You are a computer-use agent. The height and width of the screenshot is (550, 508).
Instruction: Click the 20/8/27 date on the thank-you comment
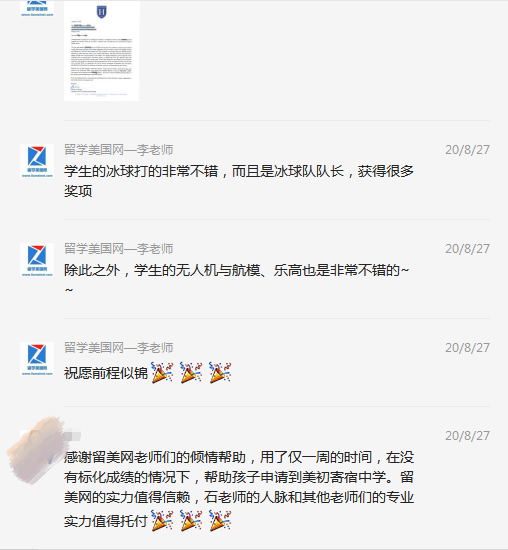click(x=467, y=436)
